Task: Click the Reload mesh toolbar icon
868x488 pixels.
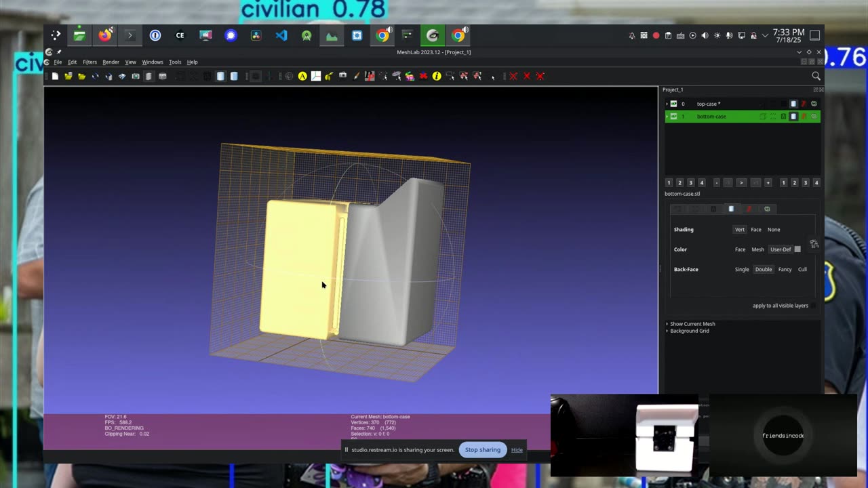Action: pyautogui.click(x=96, y=76)
